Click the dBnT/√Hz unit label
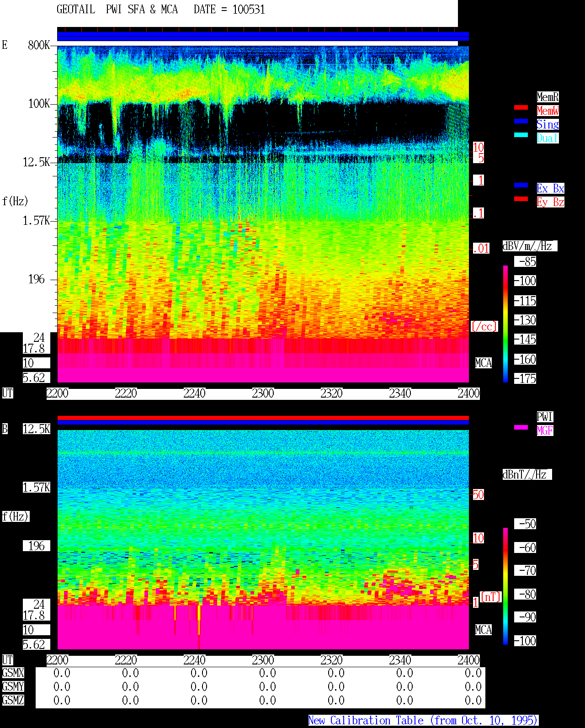 tap(527, 474)
